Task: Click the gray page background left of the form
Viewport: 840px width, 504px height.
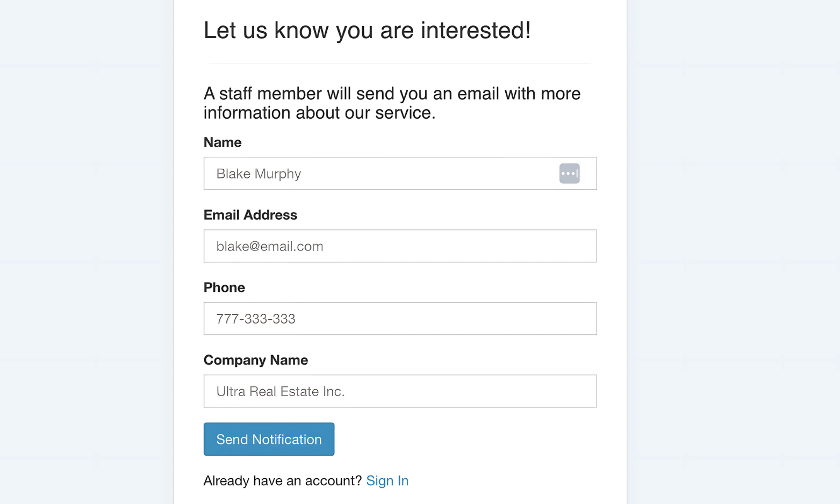Action: [x=86, y=252]
